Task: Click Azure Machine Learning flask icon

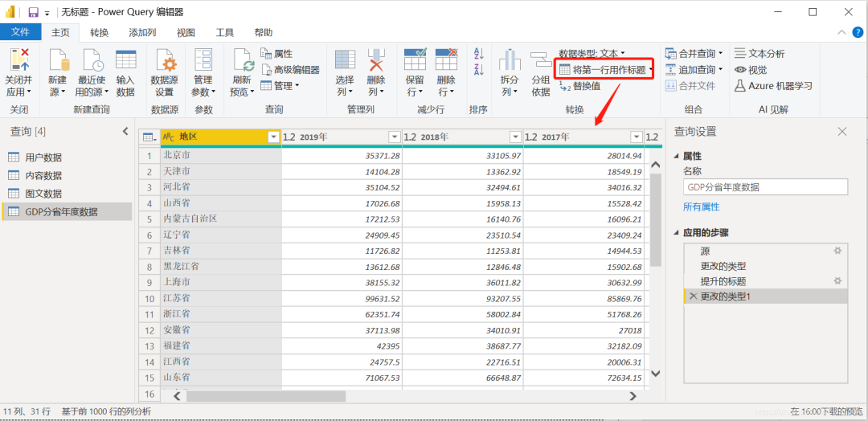Action: pos(740,86)
